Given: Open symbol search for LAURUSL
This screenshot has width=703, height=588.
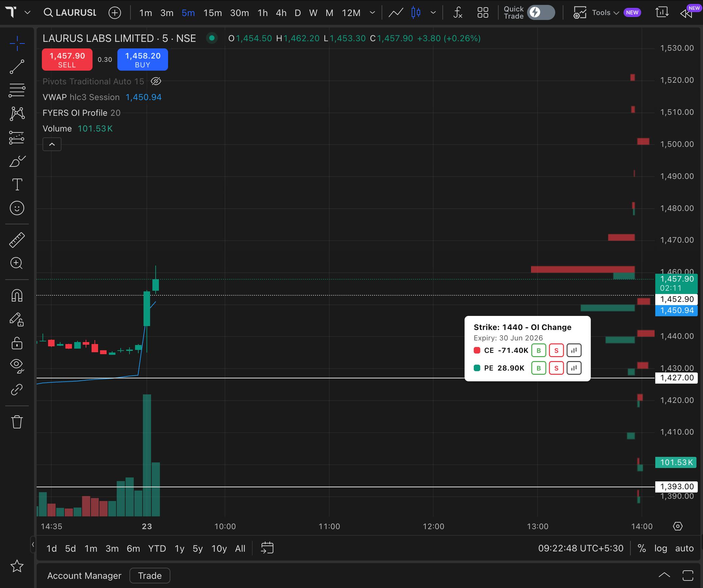Looking at the screenshot, I should click(70, 13).
